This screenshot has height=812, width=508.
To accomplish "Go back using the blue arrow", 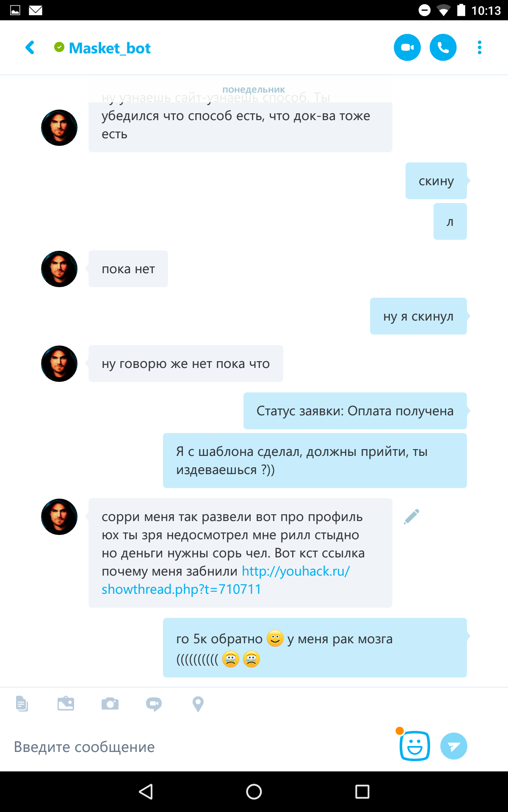I will point(30,47).
